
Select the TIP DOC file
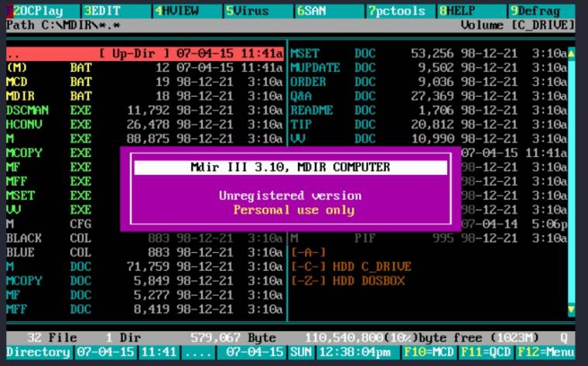coord(429,124)
